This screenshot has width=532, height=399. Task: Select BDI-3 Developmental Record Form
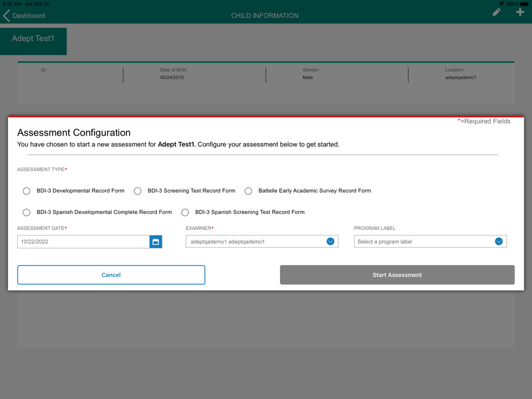pyautogui.click(x=26, y=191)
